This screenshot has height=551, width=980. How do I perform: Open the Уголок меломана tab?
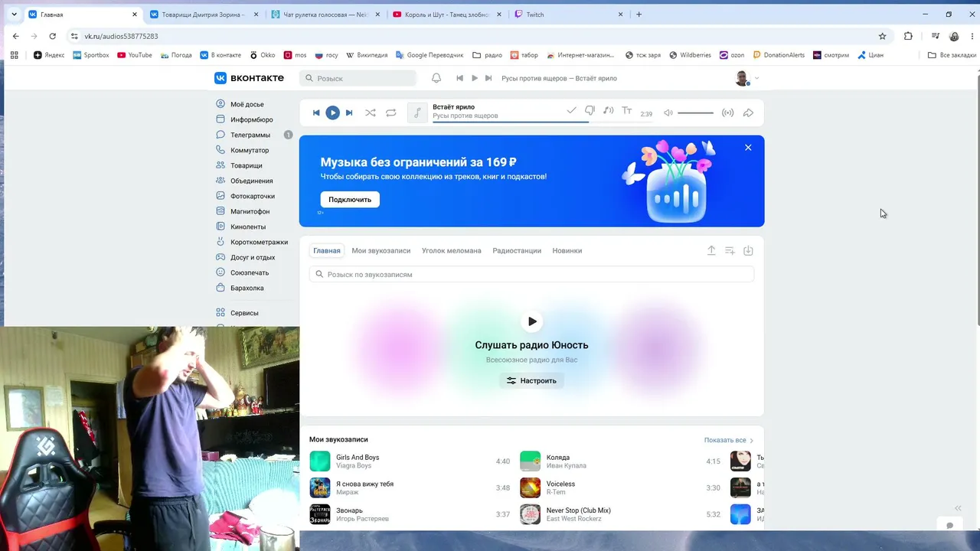coord(452,251)
